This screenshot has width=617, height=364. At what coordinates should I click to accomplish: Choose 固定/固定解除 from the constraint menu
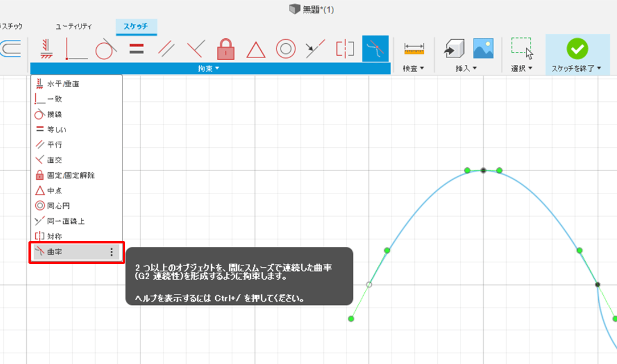pos(76,175)
